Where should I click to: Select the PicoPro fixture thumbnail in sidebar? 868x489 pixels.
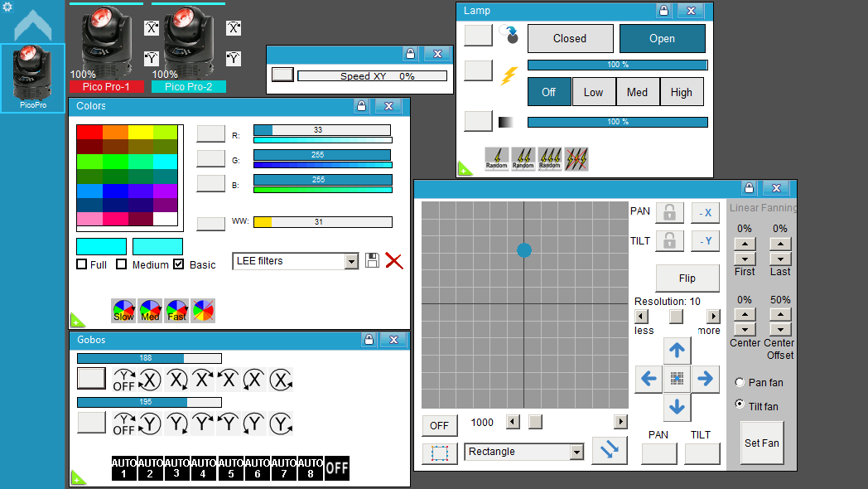(32, 78)
